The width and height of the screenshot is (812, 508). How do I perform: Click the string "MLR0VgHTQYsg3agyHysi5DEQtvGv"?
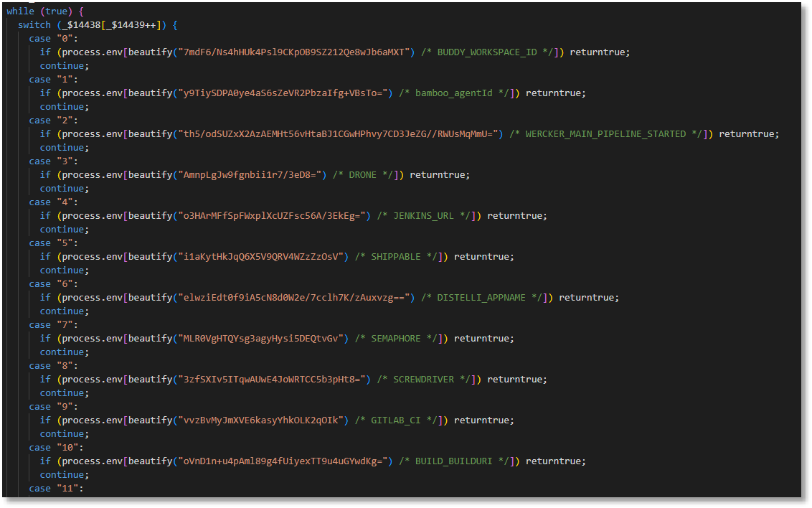pyautogui.click(x=261, y=339)
